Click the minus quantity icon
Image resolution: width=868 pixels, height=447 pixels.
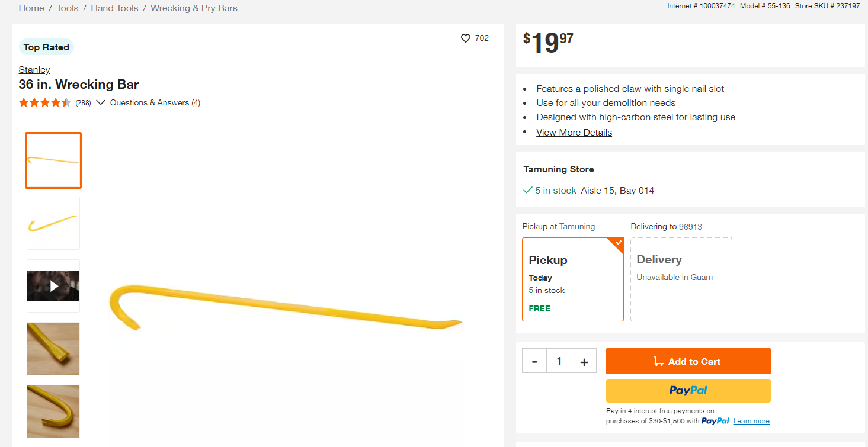(x=534, y=361)
